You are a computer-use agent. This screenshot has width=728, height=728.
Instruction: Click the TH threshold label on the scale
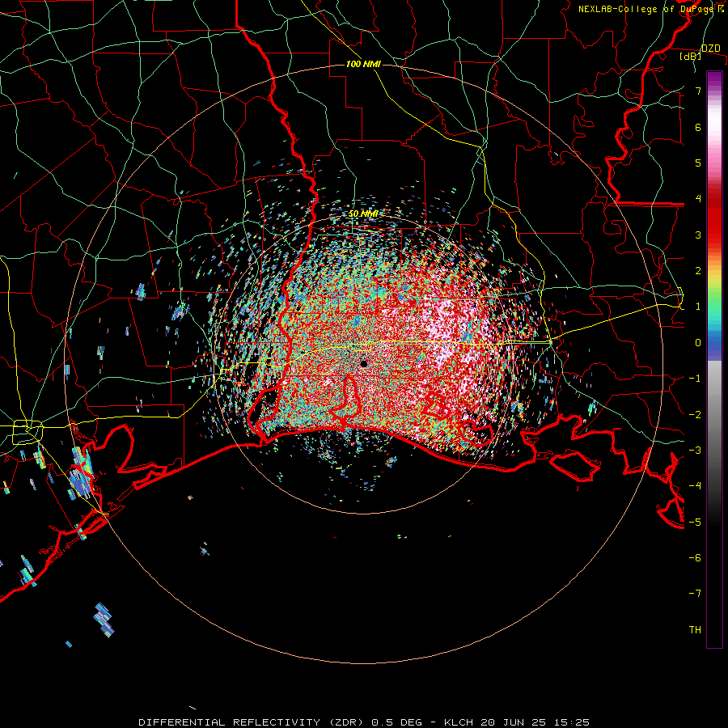(695, 630)
